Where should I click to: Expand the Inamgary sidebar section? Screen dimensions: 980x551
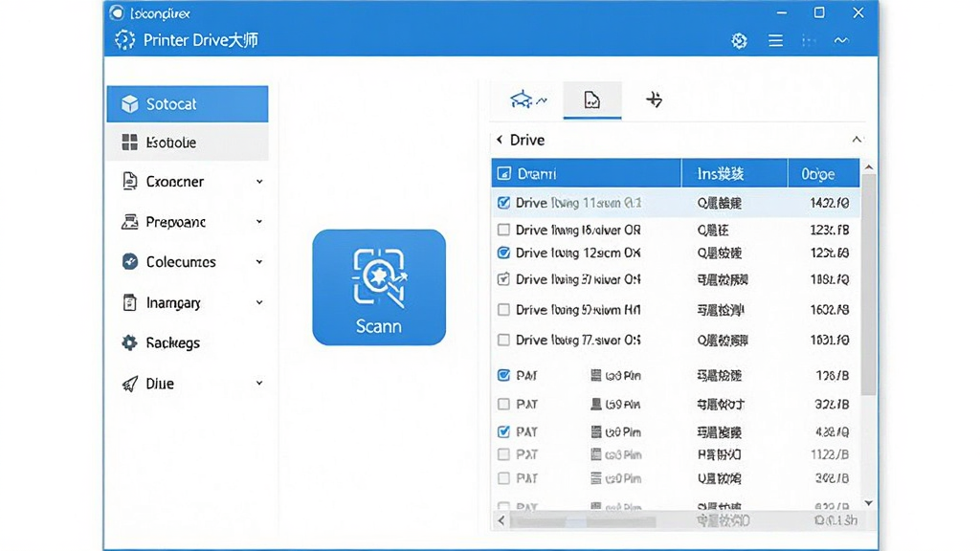click(x=259, y=302)
